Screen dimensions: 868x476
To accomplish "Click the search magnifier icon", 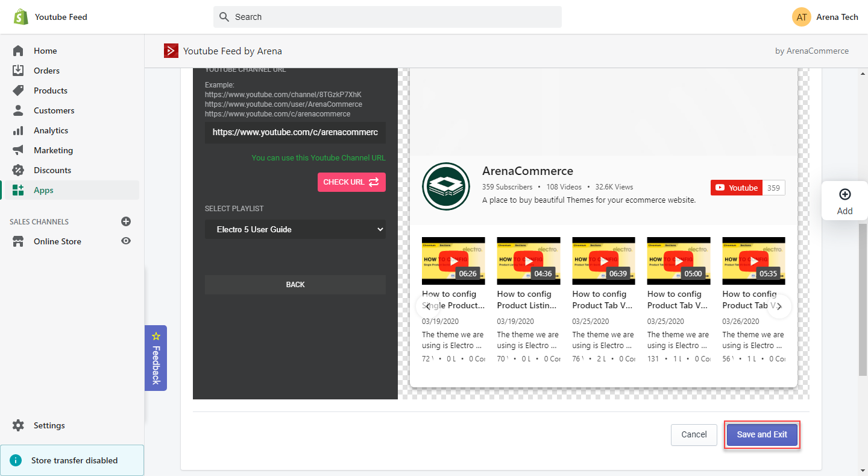I will coord(224,17).
